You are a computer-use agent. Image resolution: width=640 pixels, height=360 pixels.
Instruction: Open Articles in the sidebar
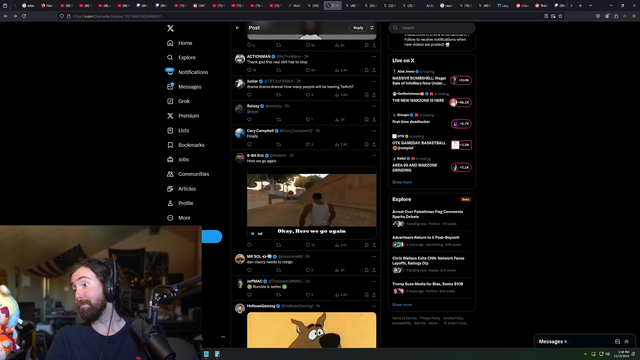click(181, 189)
